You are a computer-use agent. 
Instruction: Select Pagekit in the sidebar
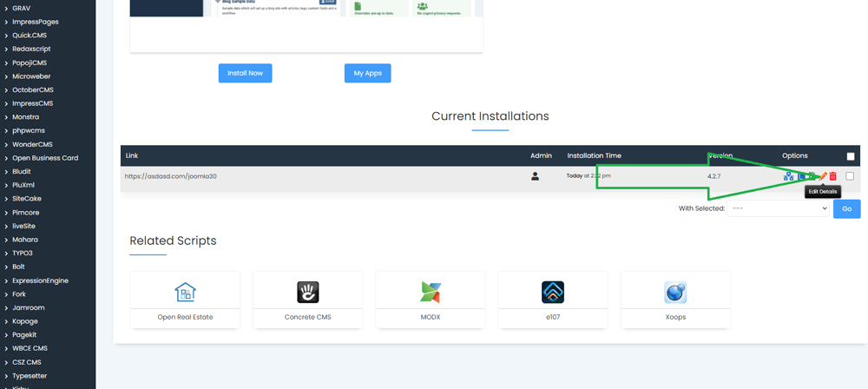pyautogui.click(x=24, y=334)
